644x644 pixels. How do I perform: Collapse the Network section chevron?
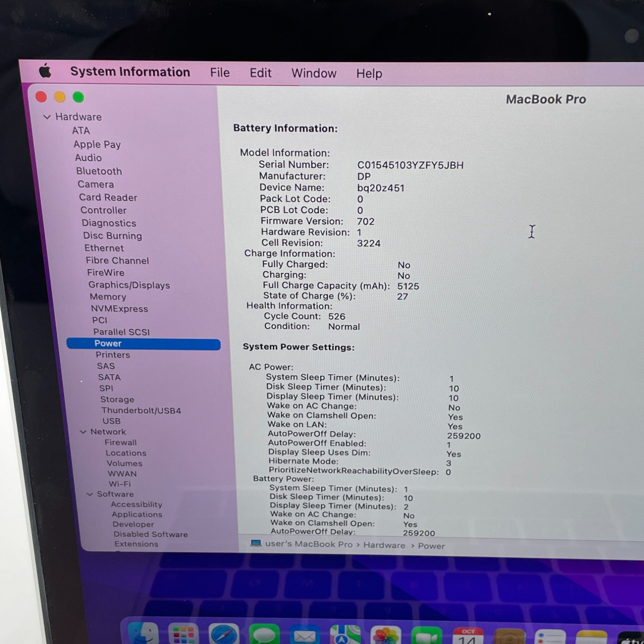pos(83,432)
